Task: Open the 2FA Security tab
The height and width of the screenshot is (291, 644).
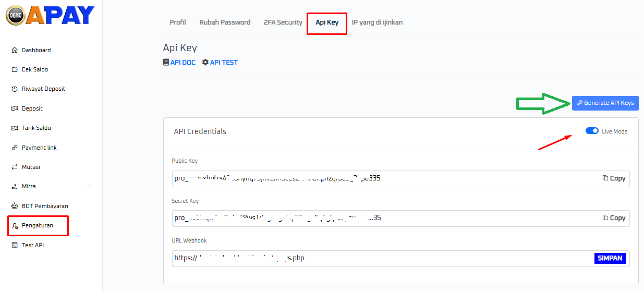Action: pos(283,22)
